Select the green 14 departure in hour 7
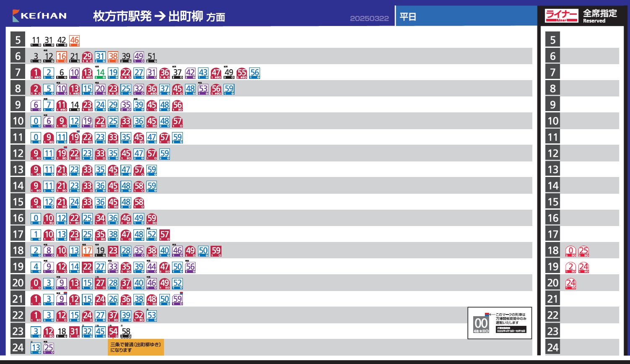This screenshot has height=364, width=630. click(x=100, y=73)
